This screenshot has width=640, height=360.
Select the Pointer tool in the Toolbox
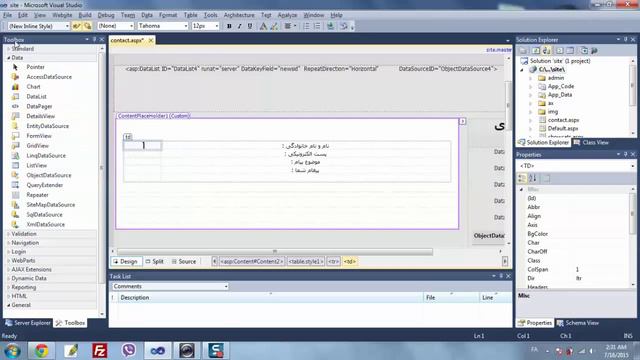tap(35, 67)
